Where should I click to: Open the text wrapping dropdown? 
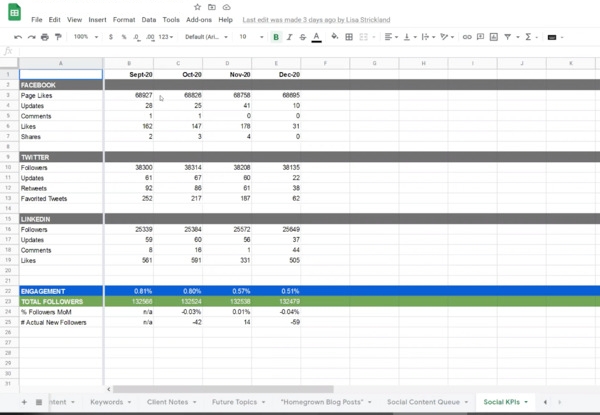(x=428, y=37)
